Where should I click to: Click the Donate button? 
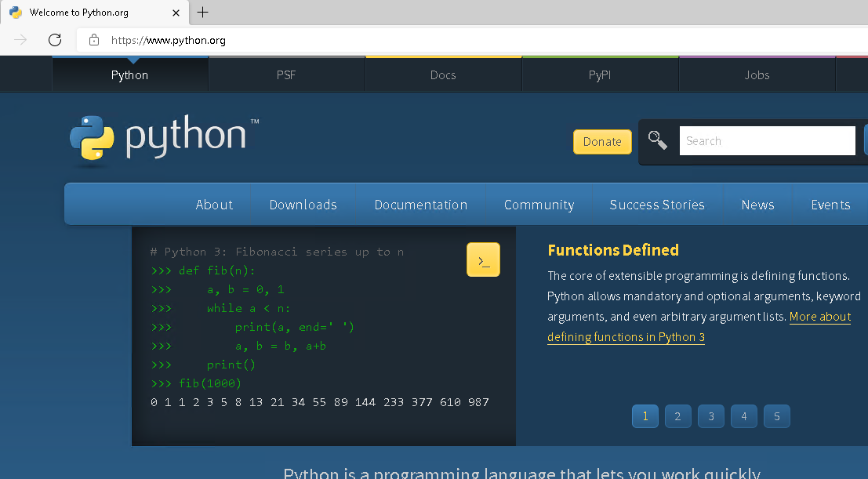point(602,142)
